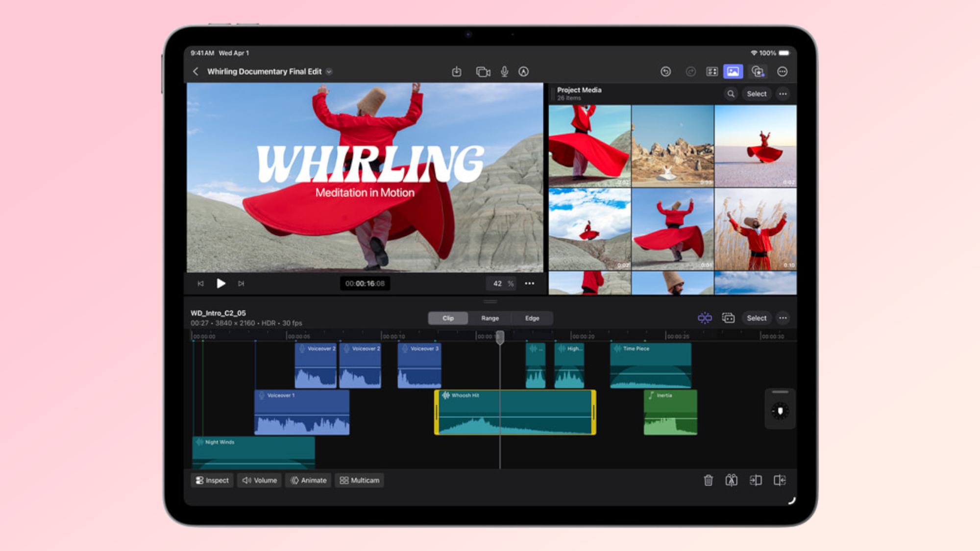The image size is (980, 551).
Task: Search project media with magnifier icon
Action: point(731,94)
